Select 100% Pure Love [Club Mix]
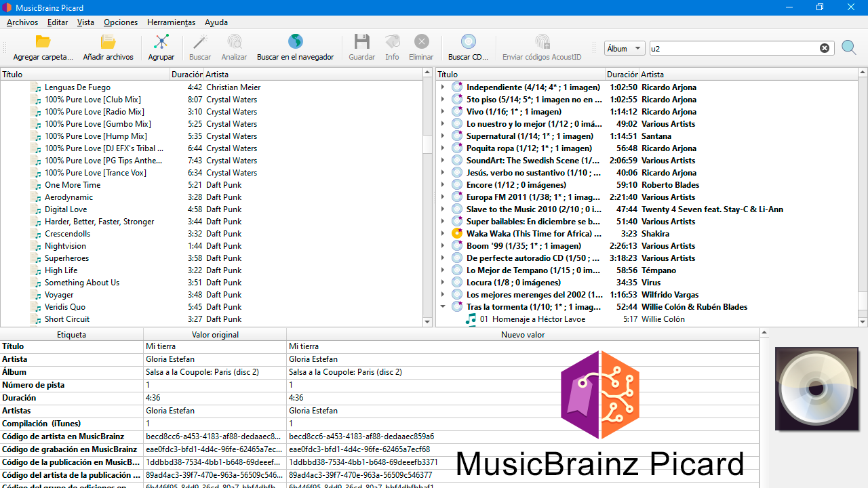Viewport: 868px width, 488px height. [93, 100]
